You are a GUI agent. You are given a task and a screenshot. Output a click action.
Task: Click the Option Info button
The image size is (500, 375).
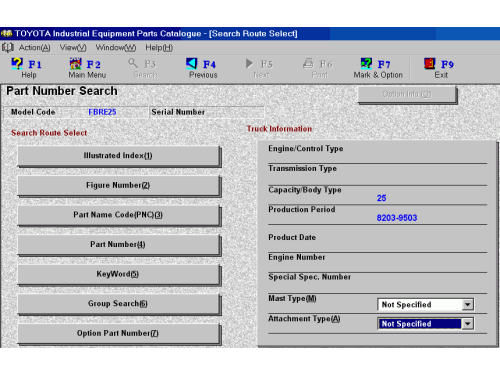click(407, 94)
